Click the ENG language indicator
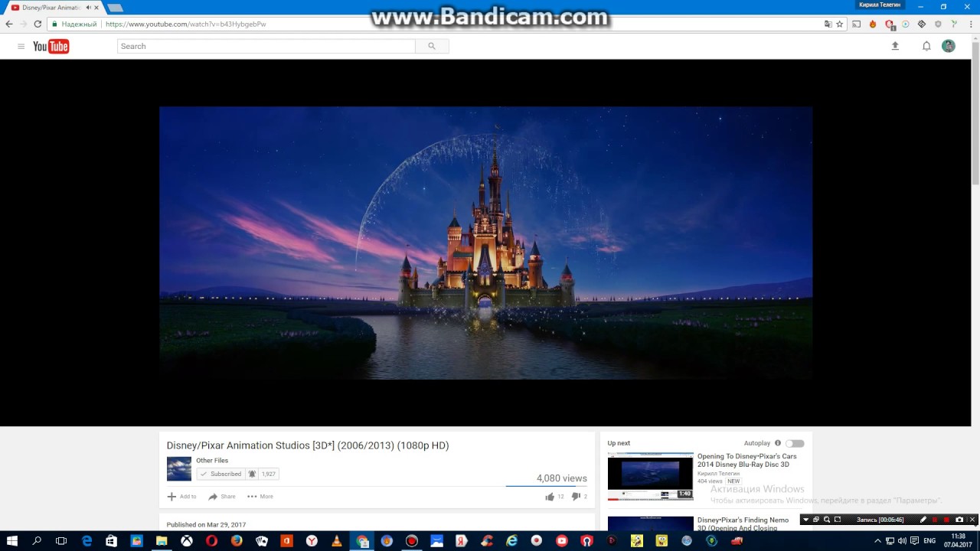980x551 pixels. [929, 541]
